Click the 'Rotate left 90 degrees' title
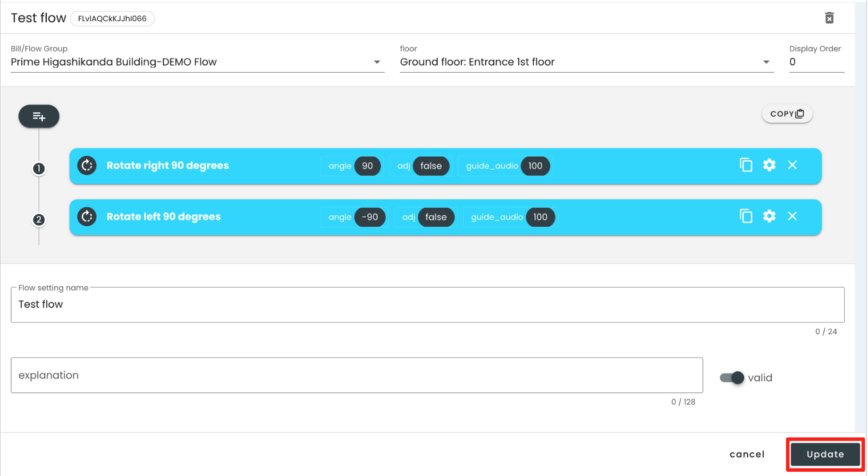 (163, 216)
